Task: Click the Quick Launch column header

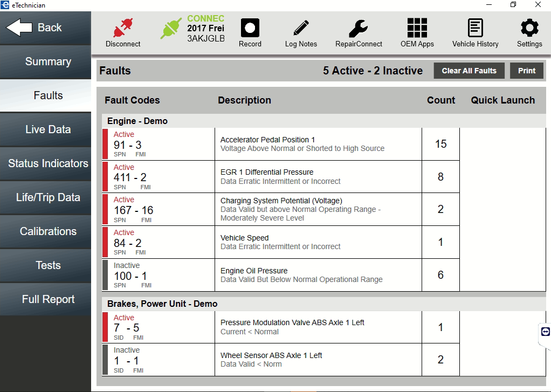Action: point(502,100)
